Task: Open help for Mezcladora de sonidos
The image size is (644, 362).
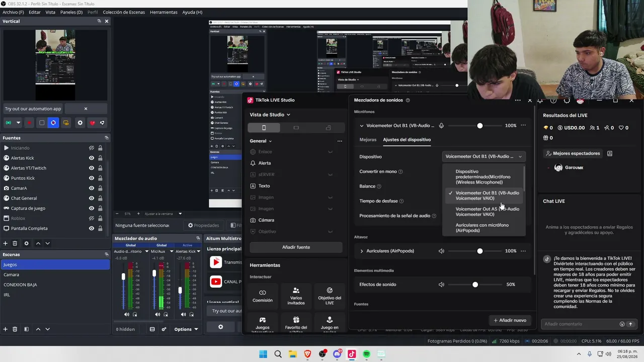Action: [408, 100]
